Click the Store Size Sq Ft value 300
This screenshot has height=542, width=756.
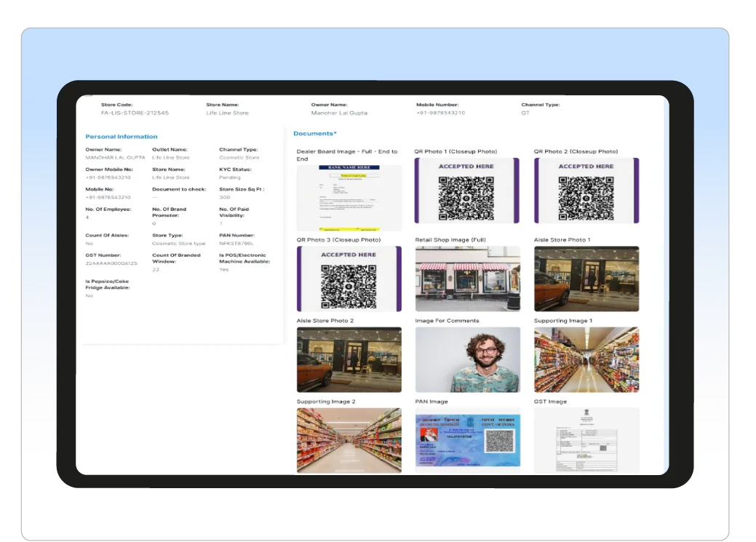[225, 197]
